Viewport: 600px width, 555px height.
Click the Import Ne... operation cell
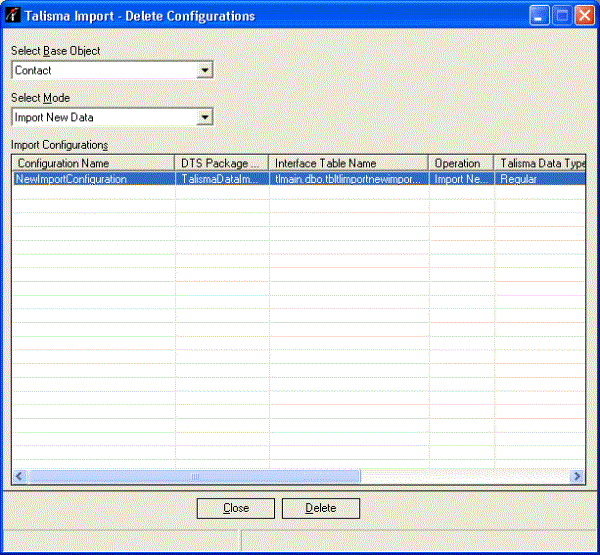point(461,179)
